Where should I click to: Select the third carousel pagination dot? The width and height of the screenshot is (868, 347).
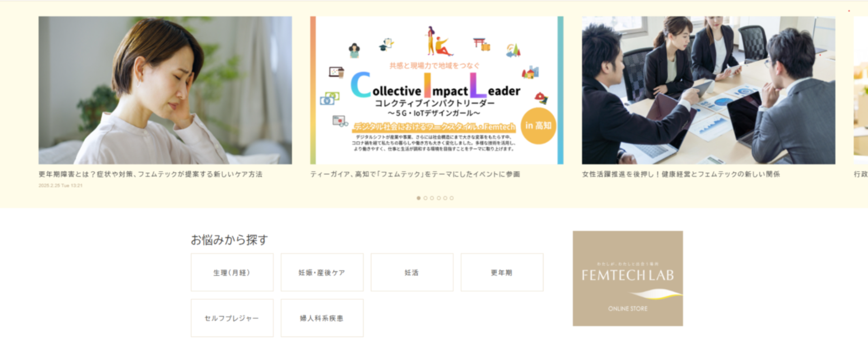pos(432,198)
